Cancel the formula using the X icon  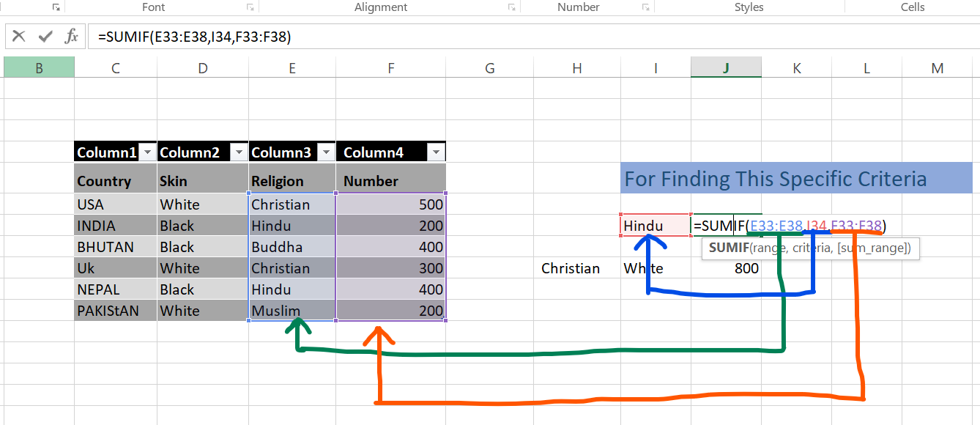(18, 35)
